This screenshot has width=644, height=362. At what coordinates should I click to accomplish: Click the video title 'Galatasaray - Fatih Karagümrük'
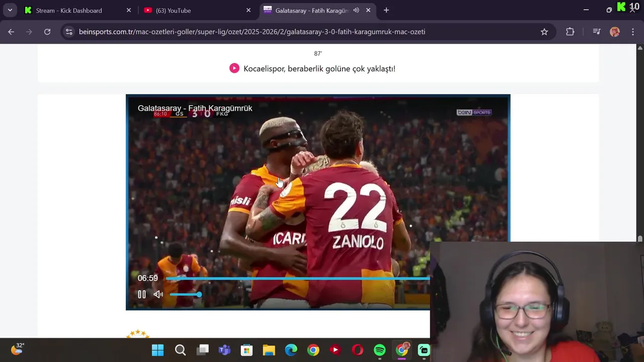(x=195, y=108)
